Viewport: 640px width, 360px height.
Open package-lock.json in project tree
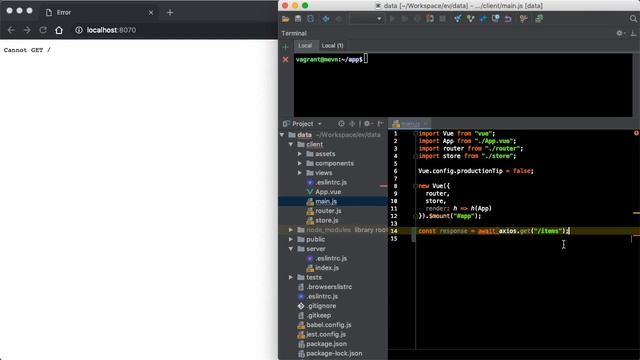(x=334, y=353)
